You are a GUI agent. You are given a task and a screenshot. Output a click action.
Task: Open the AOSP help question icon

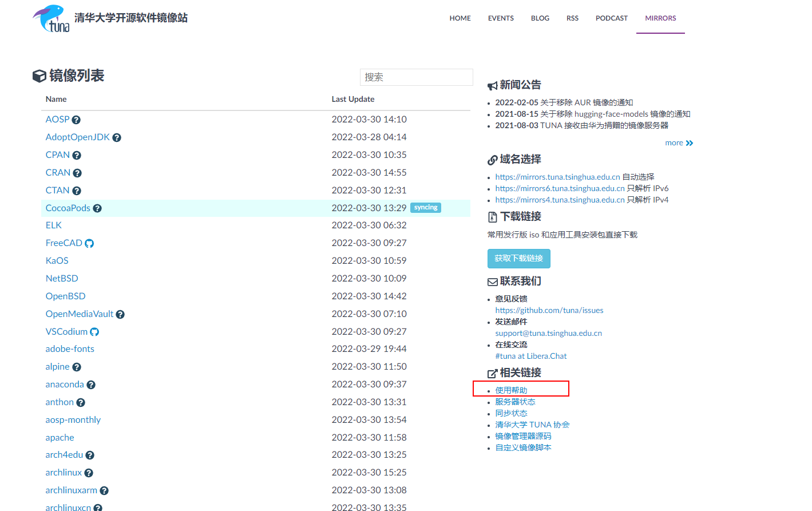(x=76, y=120)
